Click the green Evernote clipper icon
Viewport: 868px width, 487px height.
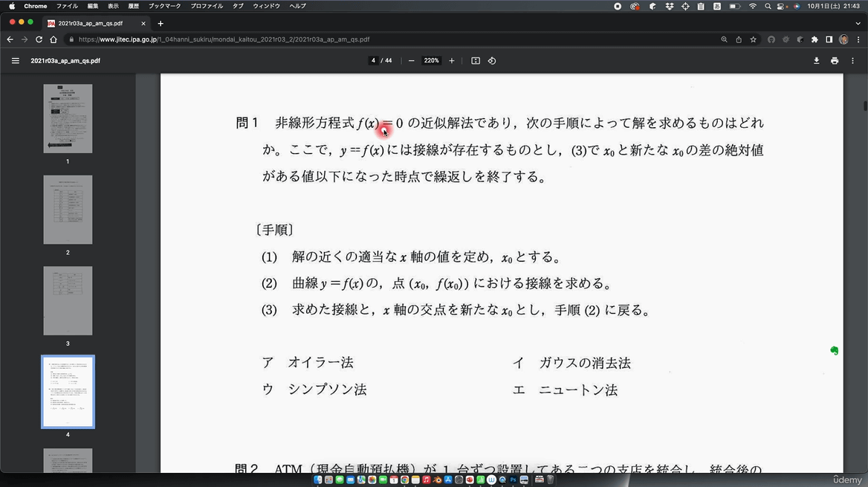click(835, 350)
